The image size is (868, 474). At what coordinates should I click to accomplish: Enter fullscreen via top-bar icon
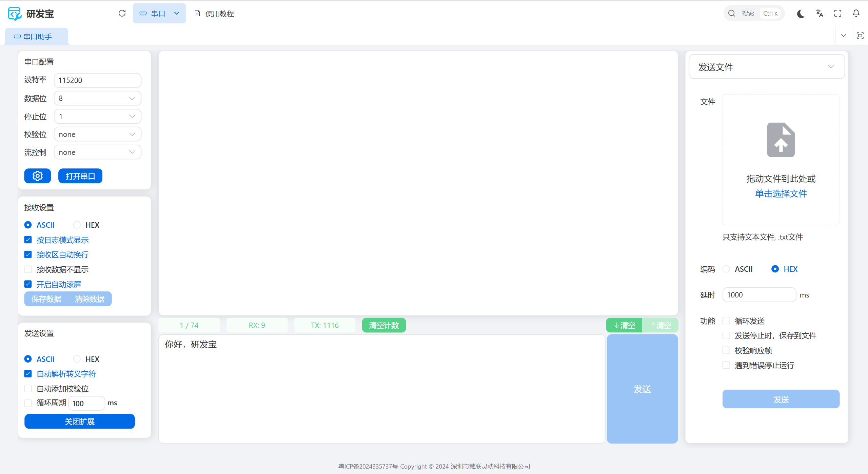tap(838, 14)
